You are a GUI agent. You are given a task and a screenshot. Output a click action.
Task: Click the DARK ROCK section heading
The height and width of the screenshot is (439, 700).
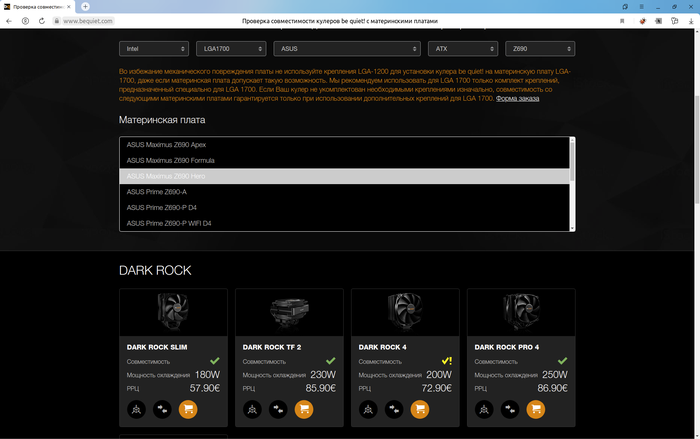point(155,270)
